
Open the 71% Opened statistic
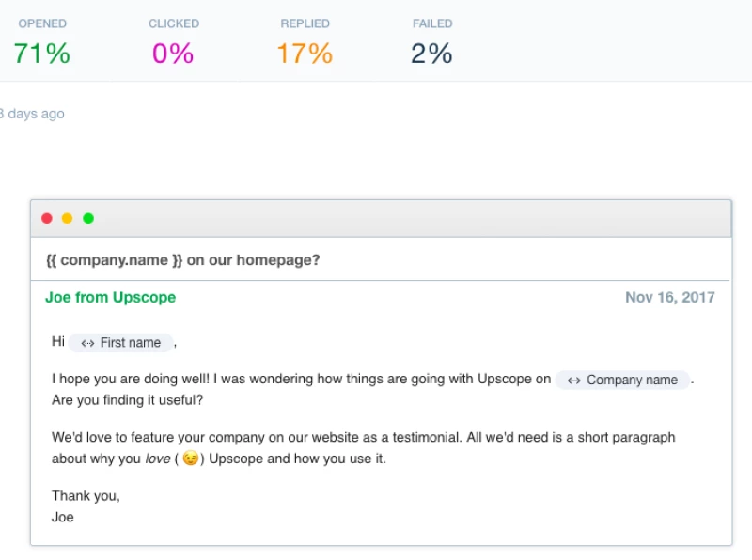click(42, 54)
